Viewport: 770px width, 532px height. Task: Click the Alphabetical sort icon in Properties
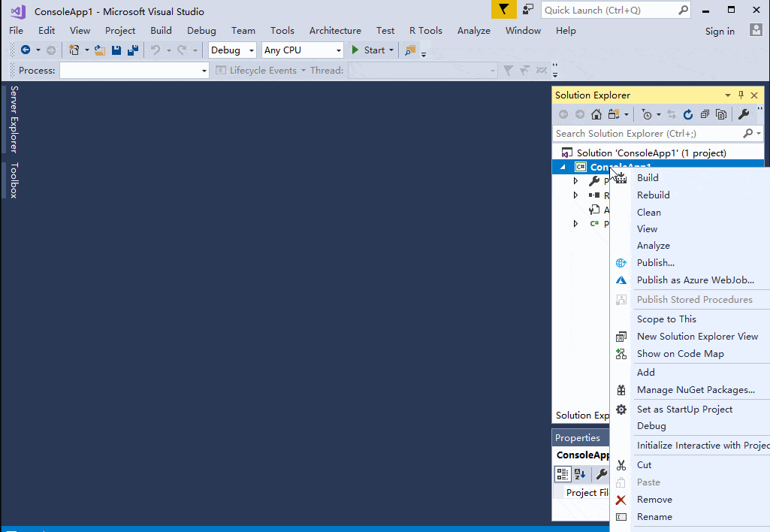(581, 474)
